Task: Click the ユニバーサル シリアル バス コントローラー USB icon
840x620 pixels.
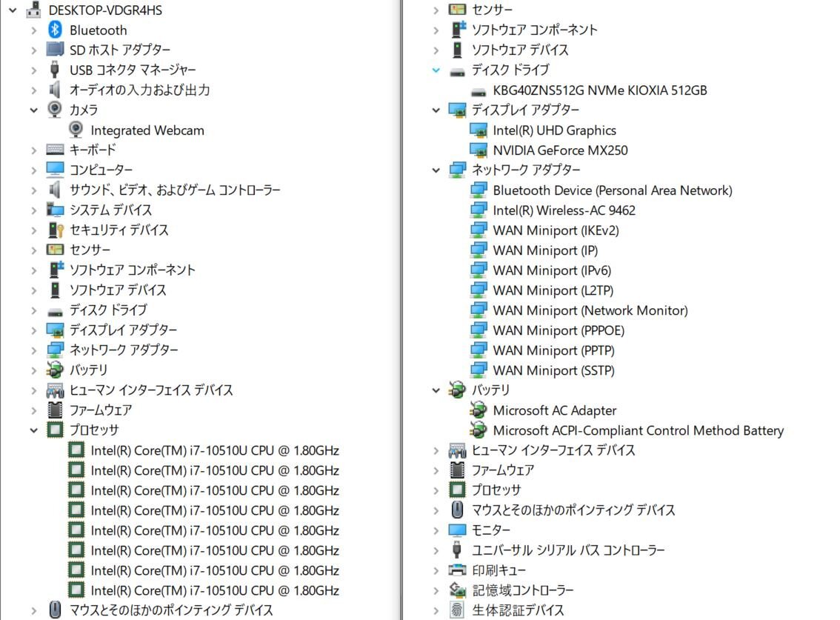Action: 457,550
